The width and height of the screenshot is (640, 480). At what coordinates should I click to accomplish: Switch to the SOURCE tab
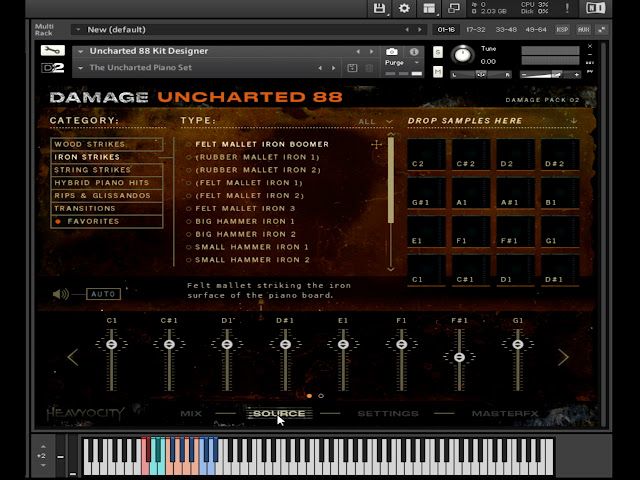279,413
